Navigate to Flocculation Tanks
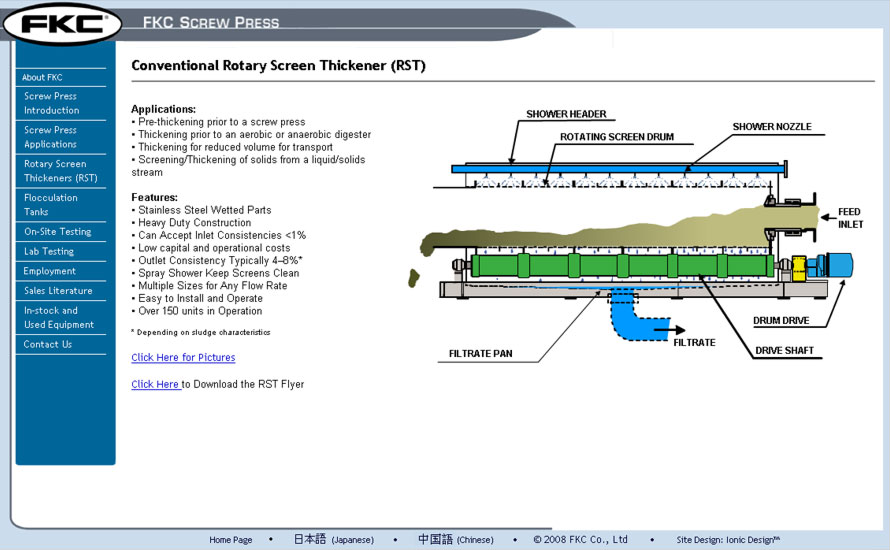Viewport: 890px width, 550px height. pos(51,205)
